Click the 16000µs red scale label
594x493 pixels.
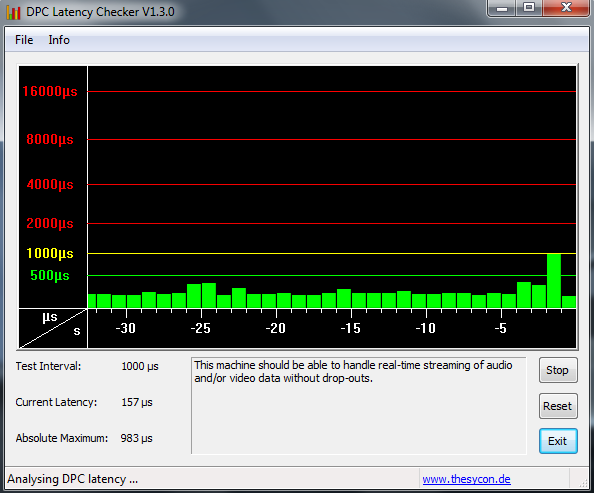[50, 91]
